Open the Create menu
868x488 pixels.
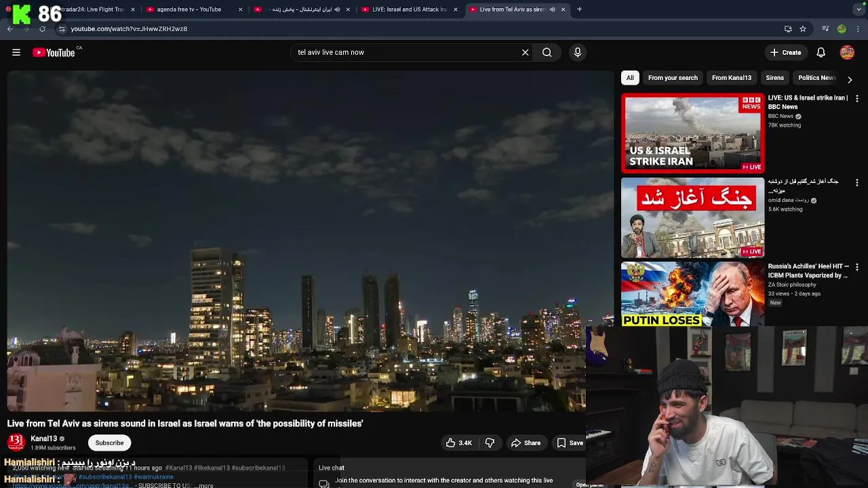coord(786,52)
